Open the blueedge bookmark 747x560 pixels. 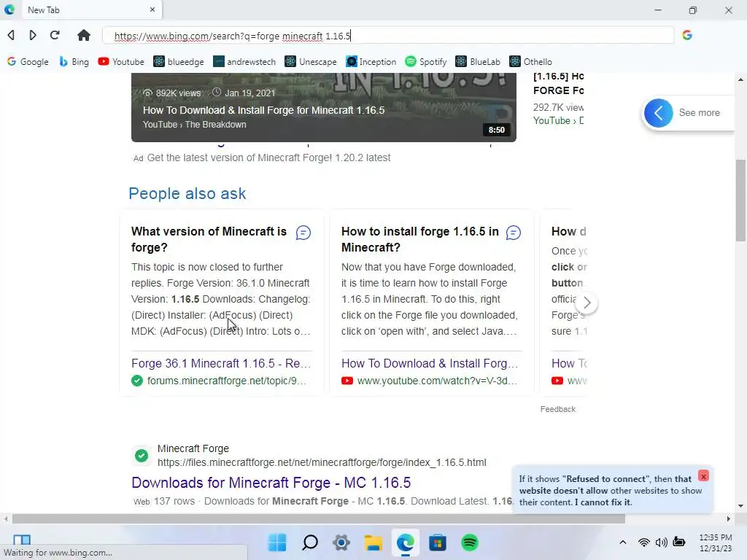[x=179, y=62]
